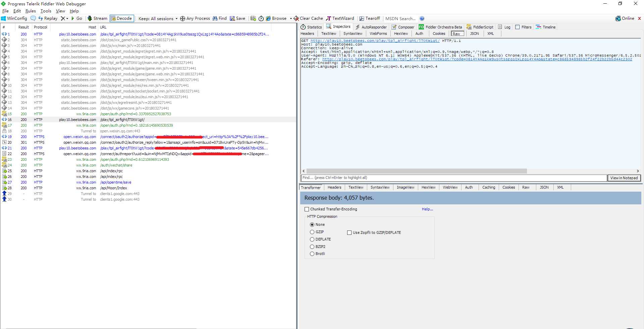644x329 pixels.
Task: Clear Cache from toolbar
Action: [x=308, y=18]
